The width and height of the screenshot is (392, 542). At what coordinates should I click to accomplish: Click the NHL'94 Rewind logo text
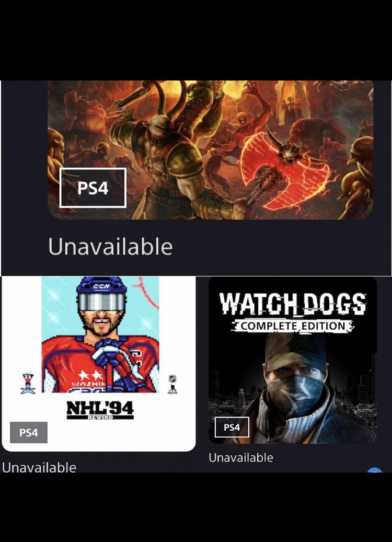point(100,410)
